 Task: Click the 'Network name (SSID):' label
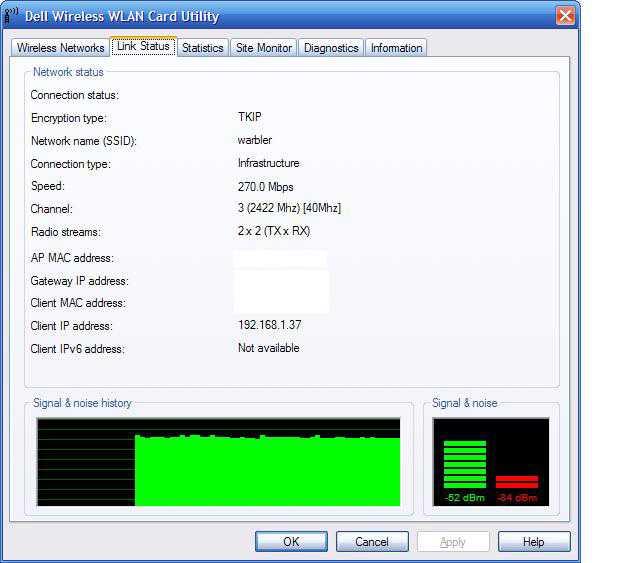click(x=84, y=141)
